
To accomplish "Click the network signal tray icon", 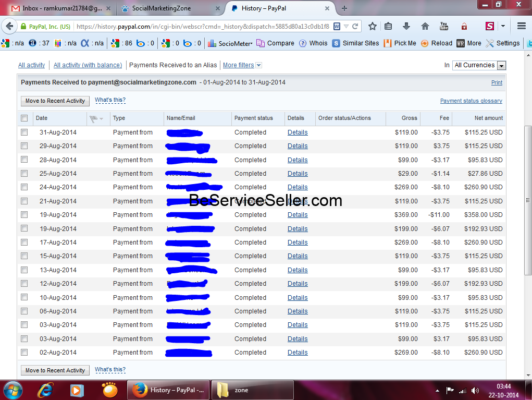I will coord(463,391).
